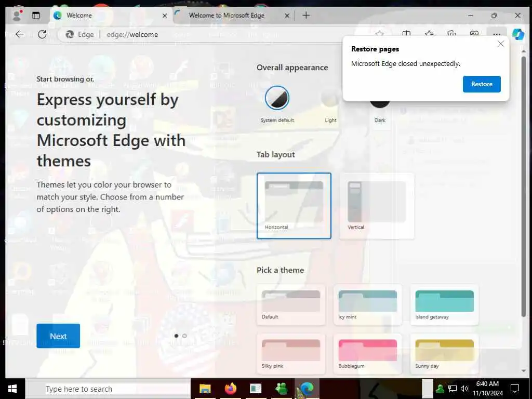Refresh the welcome page
Screen dimensions: 532x399
[x=42, y=34]
